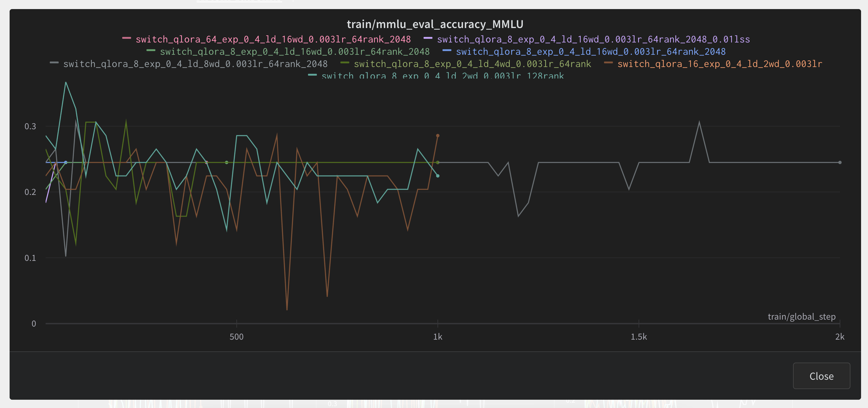Click the pink legend color dash

point(126,38)
